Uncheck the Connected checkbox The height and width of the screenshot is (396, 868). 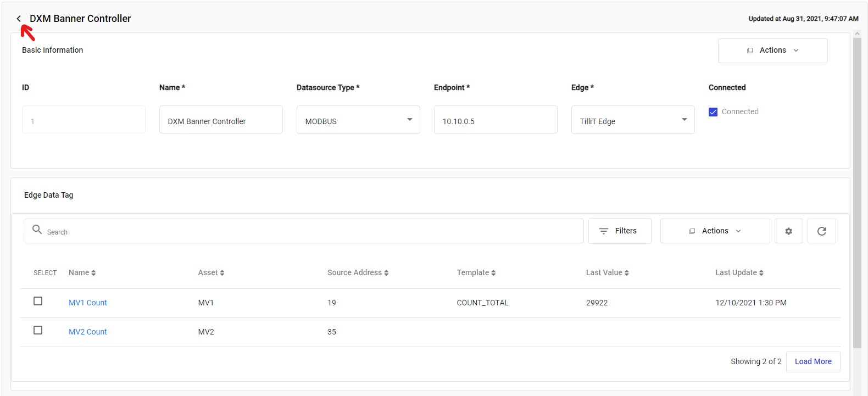(713, 112)
